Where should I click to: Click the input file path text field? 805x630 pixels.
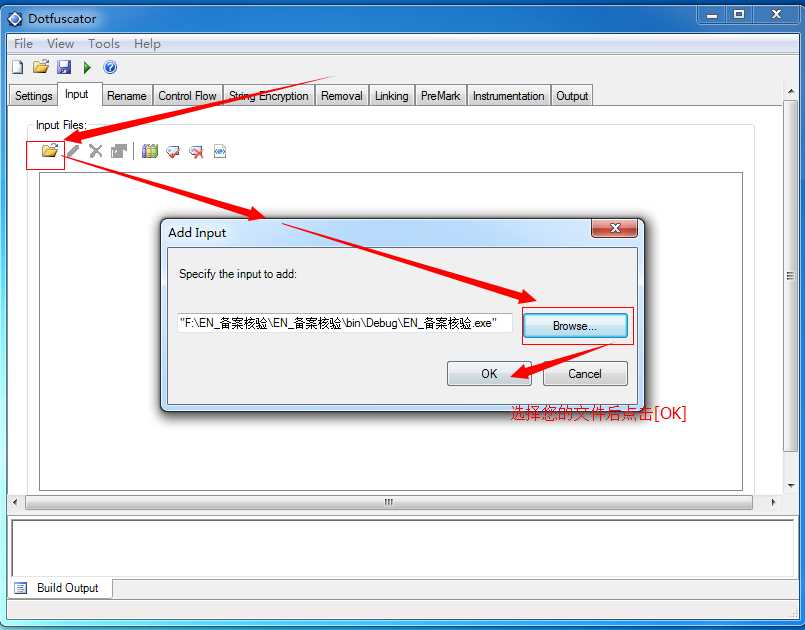point(344,323)
